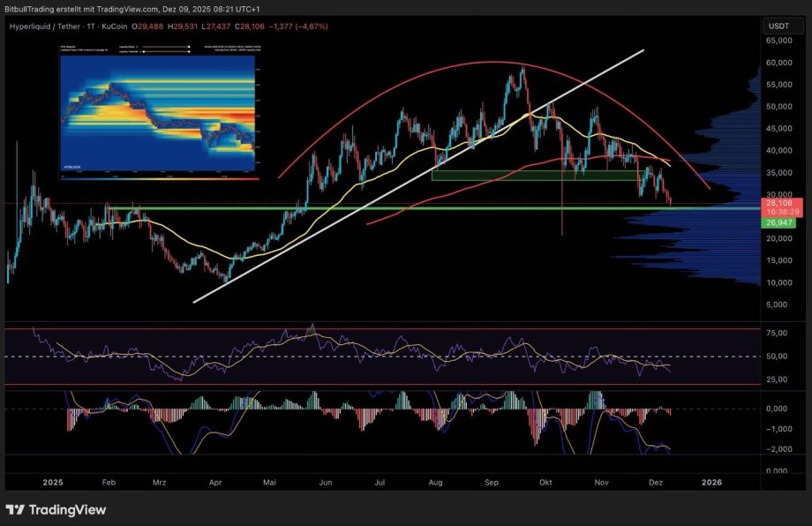Open the USDT currency selector
The image size is (812, 526).
(x=778, y=26)
